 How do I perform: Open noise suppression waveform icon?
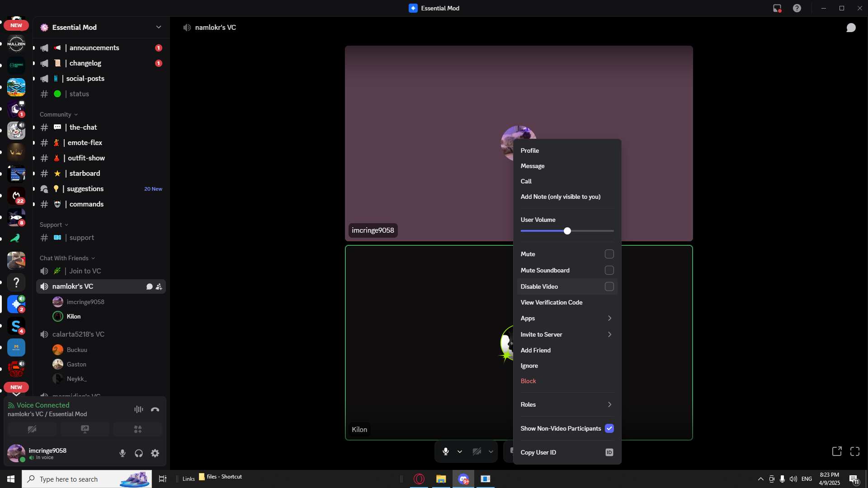click(138, 409)
